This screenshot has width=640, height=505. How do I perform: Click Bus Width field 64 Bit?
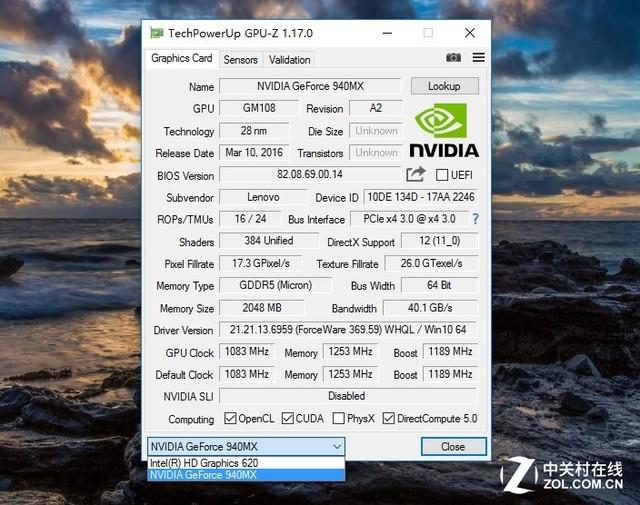[440, 285]
